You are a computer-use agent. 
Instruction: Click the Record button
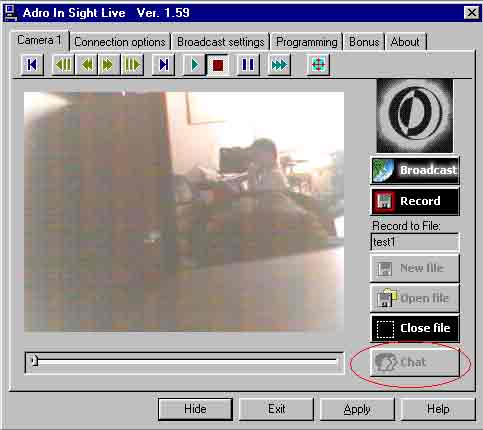tap(415, 201)
